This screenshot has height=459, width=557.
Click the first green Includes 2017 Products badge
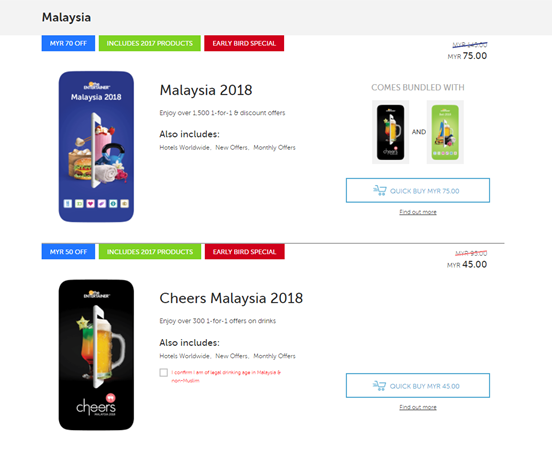[x=151, y=44]
